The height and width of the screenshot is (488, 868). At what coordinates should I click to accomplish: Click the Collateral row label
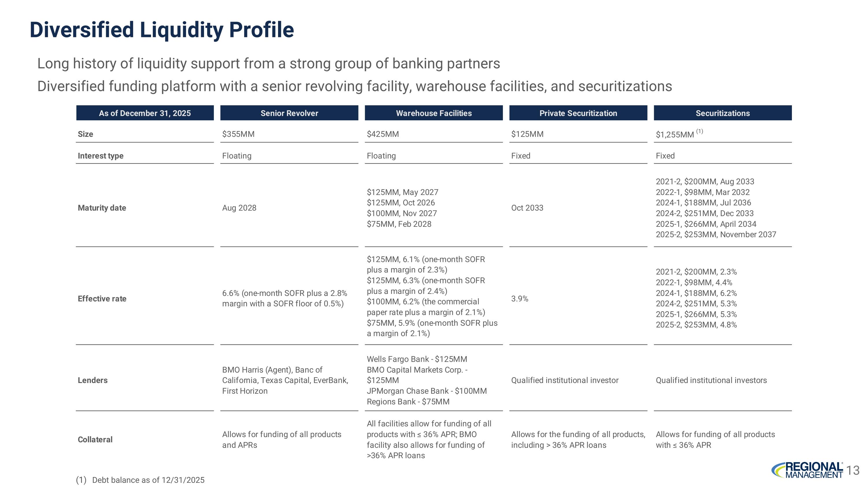click(95, 439)
